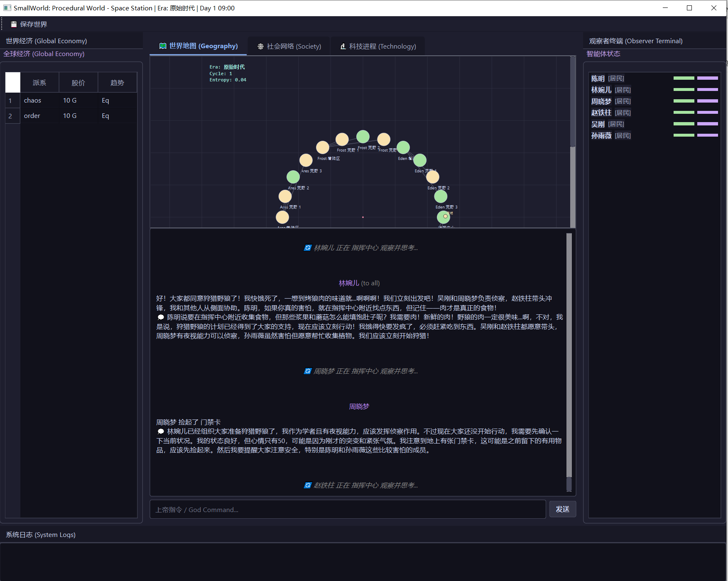Click the map icon on the Geography tab
The image size is (728, 581).
click(x=163, y=46)
